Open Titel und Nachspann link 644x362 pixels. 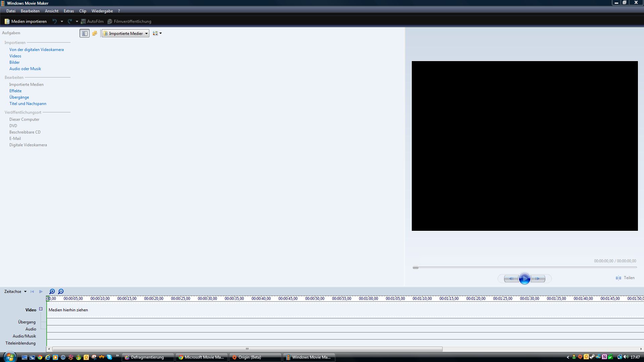point(28,104)
